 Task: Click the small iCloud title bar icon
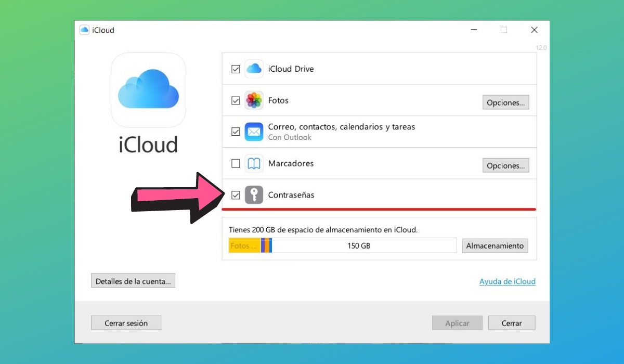coord(84,30)
